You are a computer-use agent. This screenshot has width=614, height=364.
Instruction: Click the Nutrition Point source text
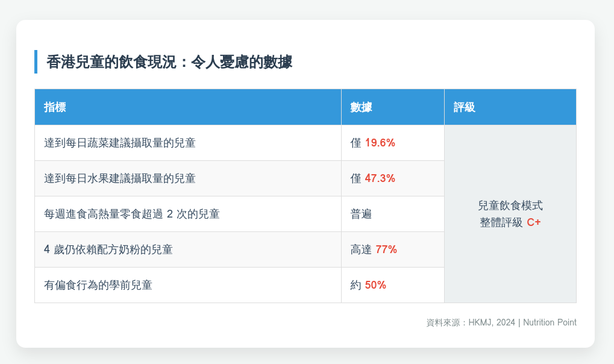(x=550, y=322)
